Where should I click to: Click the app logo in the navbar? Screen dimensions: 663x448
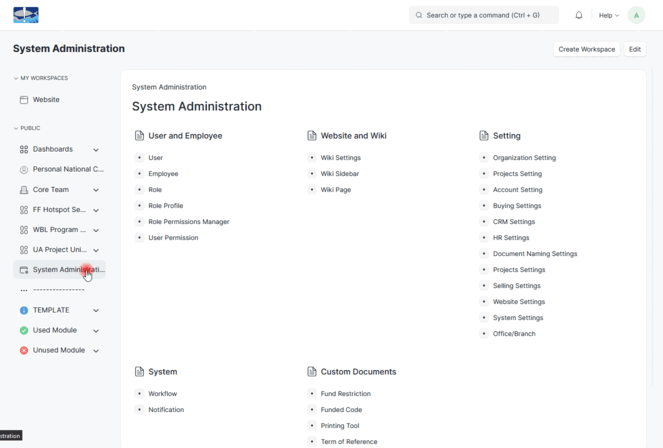tap(26, 15)
